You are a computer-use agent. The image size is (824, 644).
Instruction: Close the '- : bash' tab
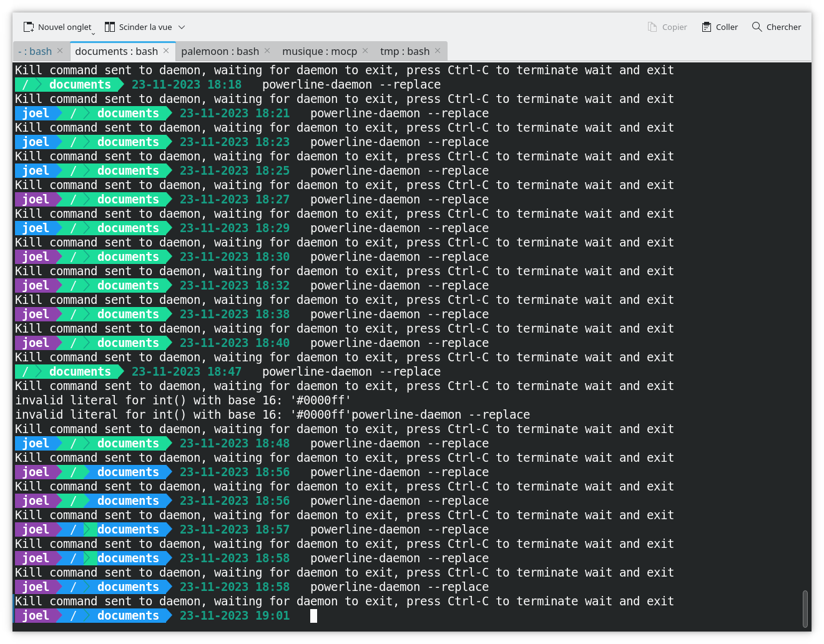pyautogui.click(x=60, y=51)
